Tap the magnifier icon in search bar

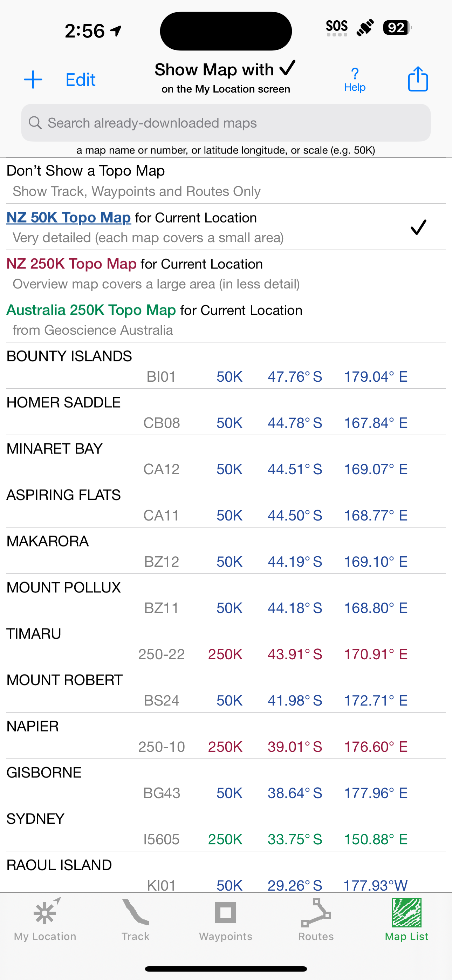(35, 123)
